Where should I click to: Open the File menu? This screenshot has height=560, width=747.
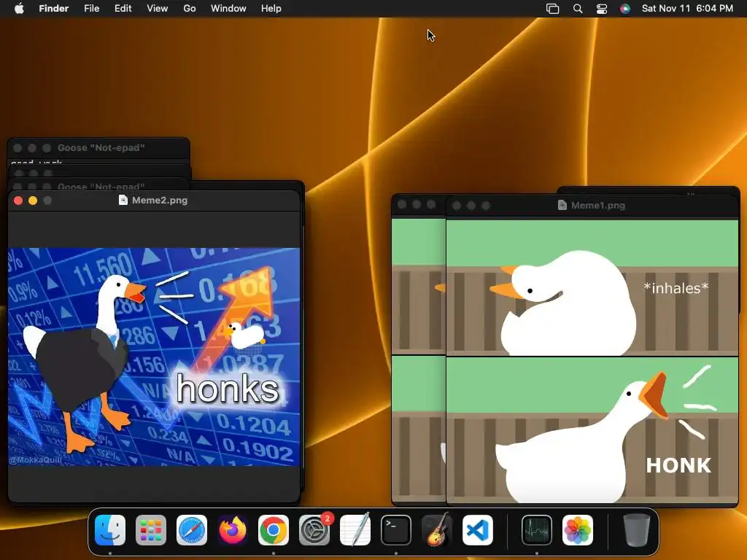(x=91, y=9)
